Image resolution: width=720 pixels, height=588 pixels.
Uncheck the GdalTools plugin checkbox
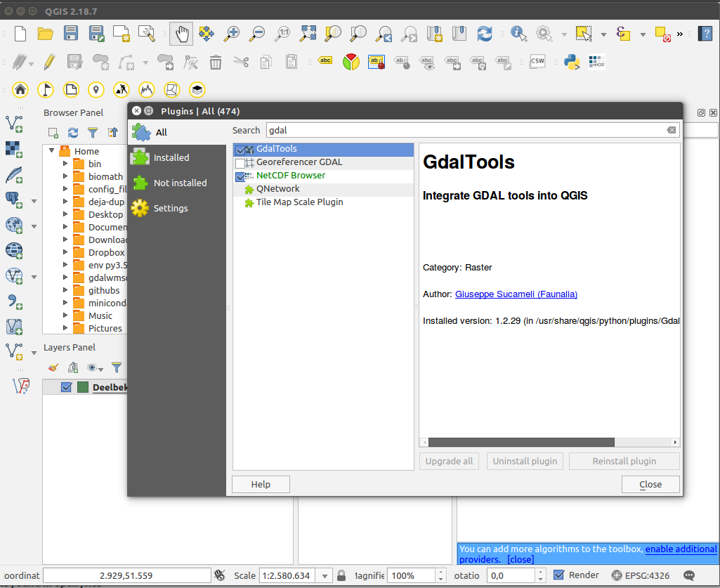(x=240, y=150)
